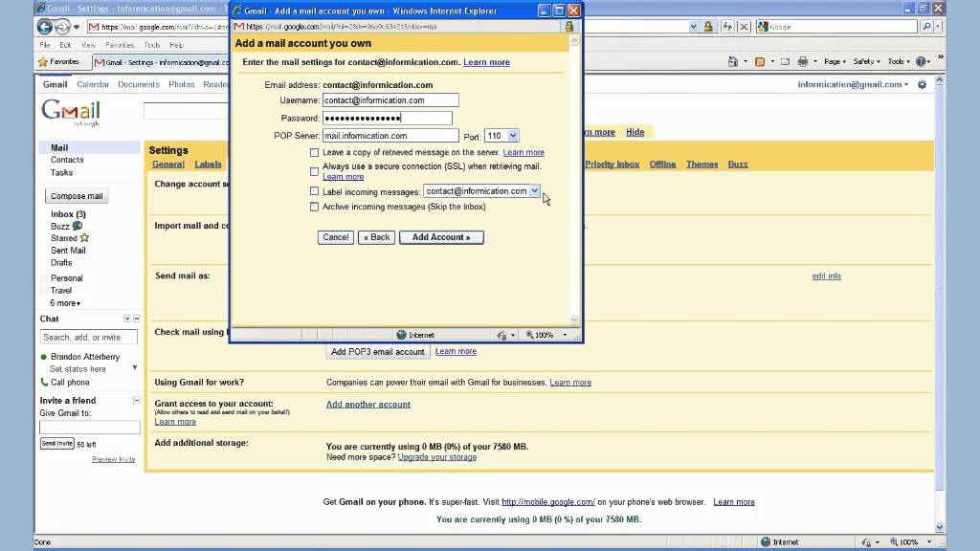This screenshot has width=980, height=551.
Task: Click the Stop loading X icon
Action: click(x=744, y=27)
